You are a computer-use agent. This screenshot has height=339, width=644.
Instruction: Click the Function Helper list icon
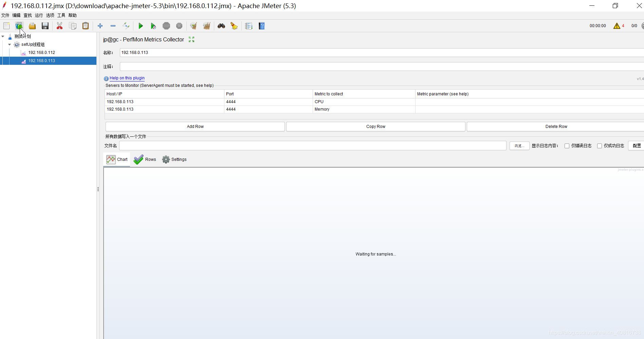pos(249,26)
